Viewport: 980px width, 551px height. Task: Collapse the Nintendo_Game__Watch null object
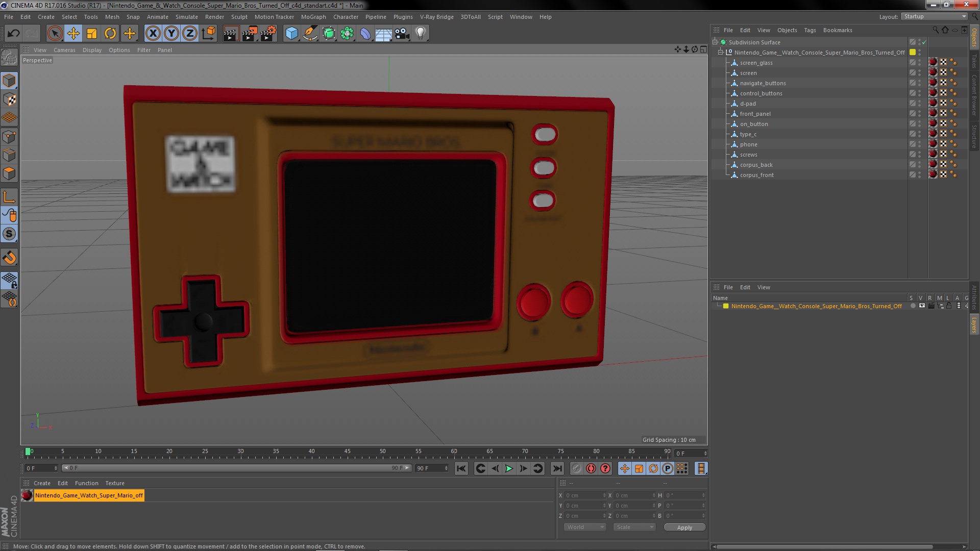click(x=720, y=53)
